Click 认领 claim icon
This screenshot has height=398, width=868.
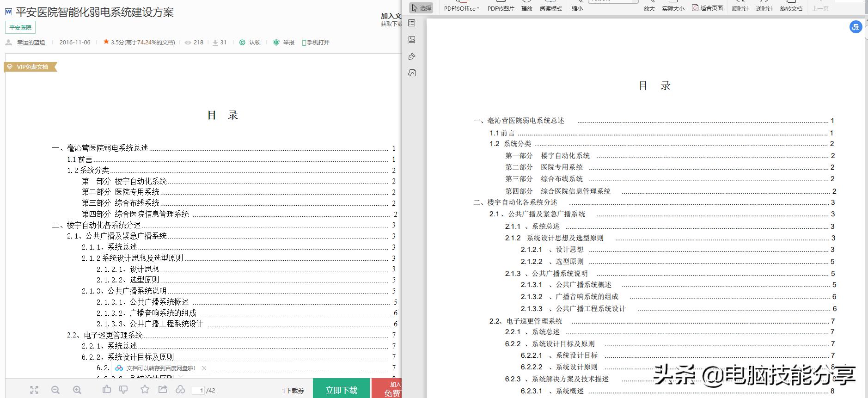[x=242, y=42]
